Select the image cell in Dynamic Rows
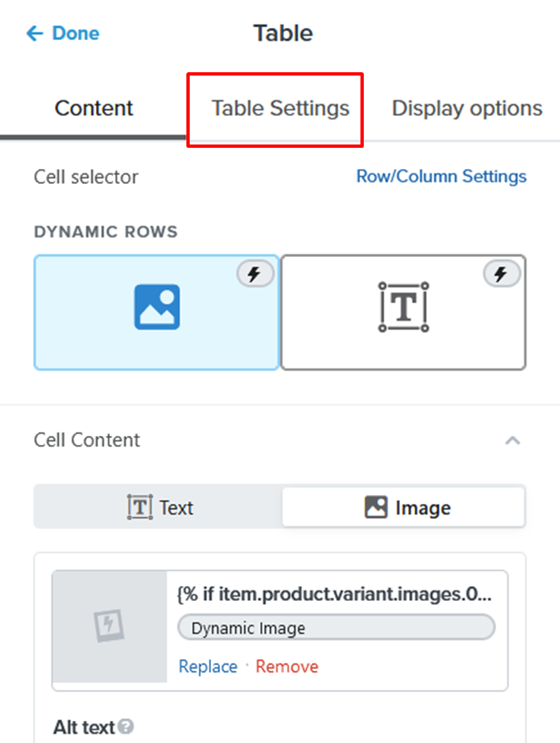 pyautogui.click(x=156, y=312)
